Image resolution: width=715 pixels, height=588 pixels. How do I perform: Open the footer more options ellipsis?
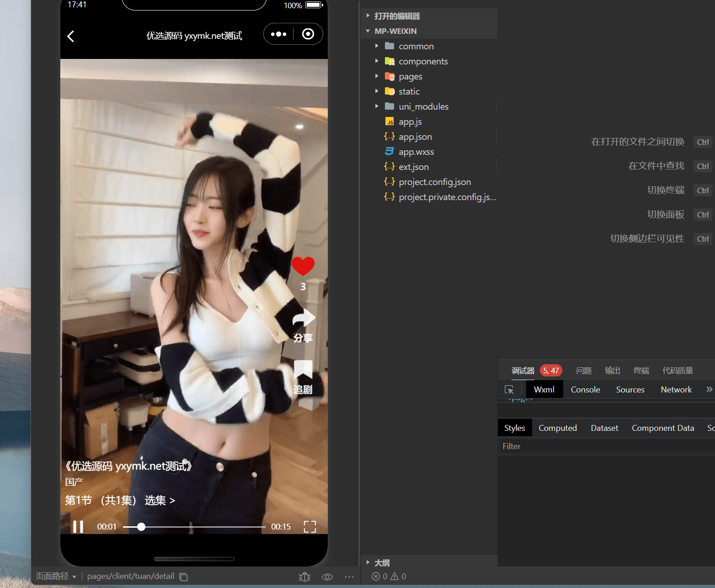pyautogui.click(x=349, y=577)
